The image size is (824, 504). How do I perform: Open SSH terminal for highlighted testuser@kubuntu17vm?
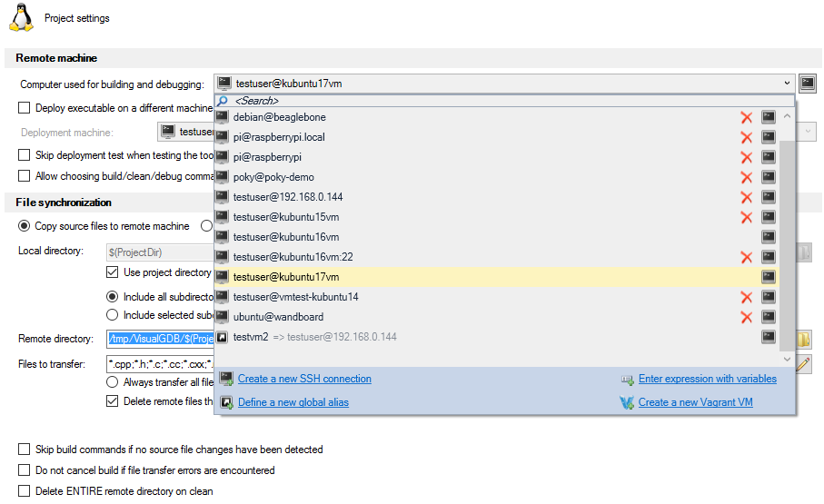coord(769,276)
